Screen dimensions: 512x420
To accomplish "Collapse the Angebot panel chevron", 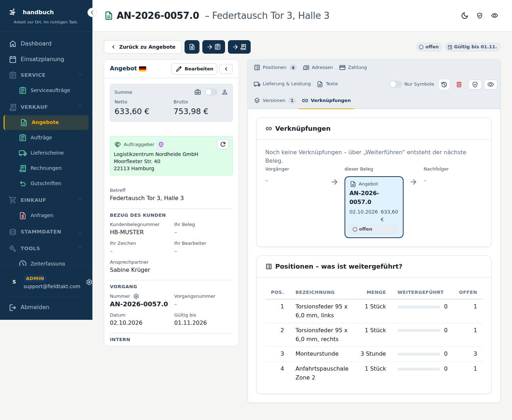I will point(226,69).
